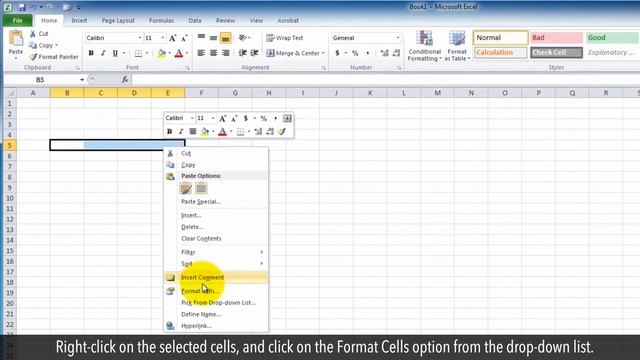Apply the Bad cell style

coord(556,38)
